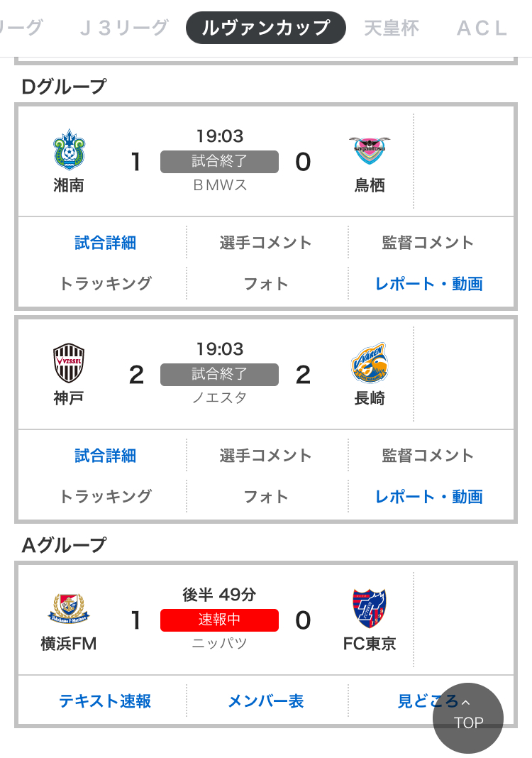The image size is (532, 758).
Task: Open the ACL tab
Action: pyautogui.click(x=482, y=28)
